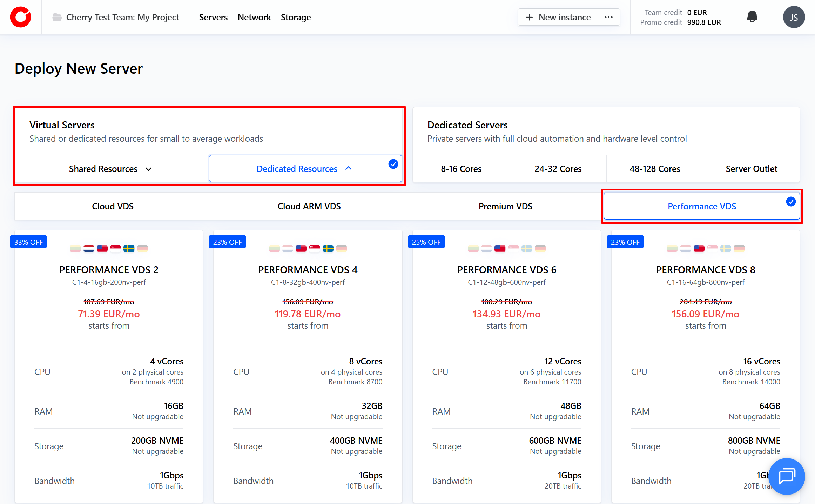Click the Server Outlet option

point(751,169)
